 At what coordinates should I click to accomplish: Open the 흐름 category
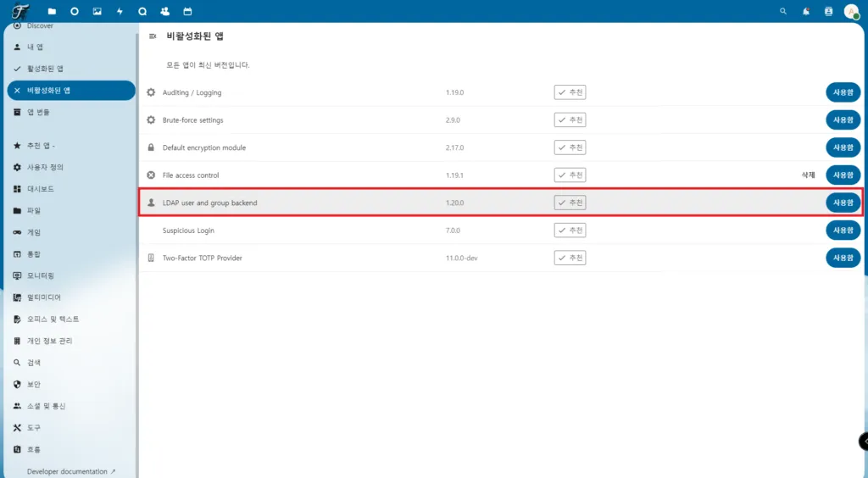(71, 449)
